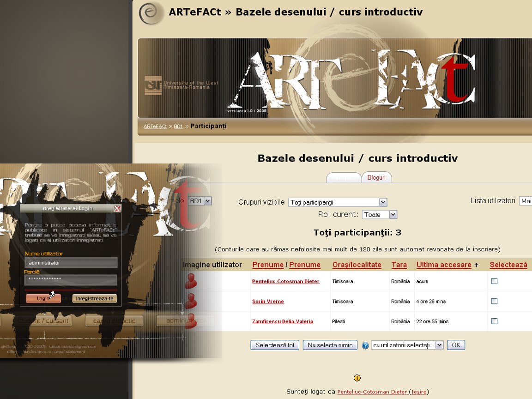Screen dimensions: 532x399
Task: Click the Ieșire logout link
Action: [x=419, y=392]
